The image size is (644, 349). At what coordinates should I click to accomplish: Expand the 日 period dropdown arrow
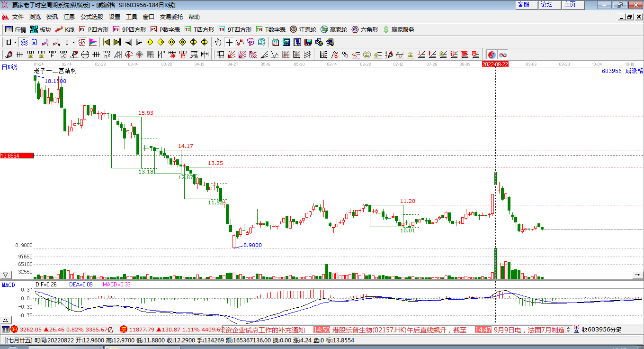[16, 42]
